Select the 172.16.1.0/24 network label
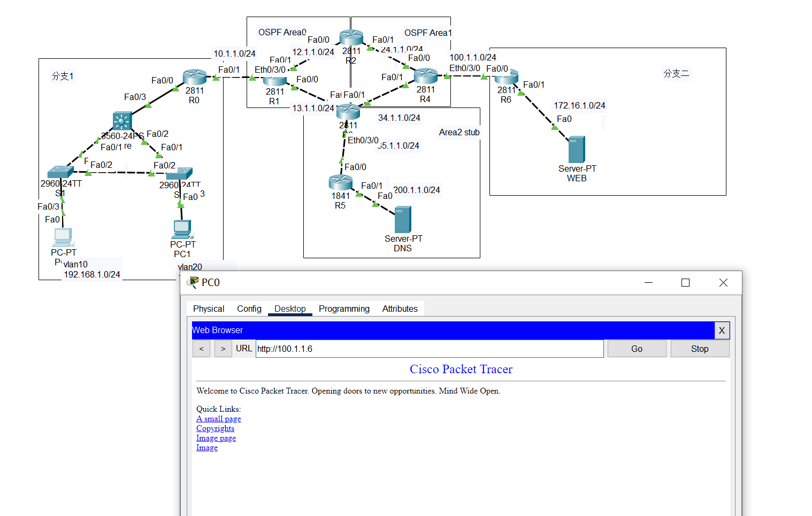The height and width of the screenshot is (516, 812). click(579, 105)
